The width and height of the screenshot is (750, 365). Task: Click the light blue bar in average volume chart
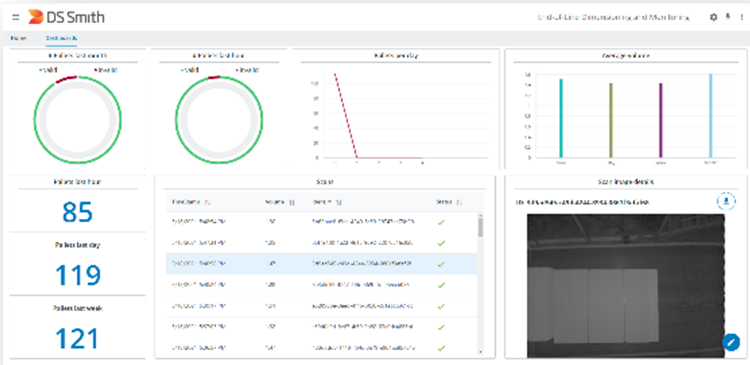[710, 115]
